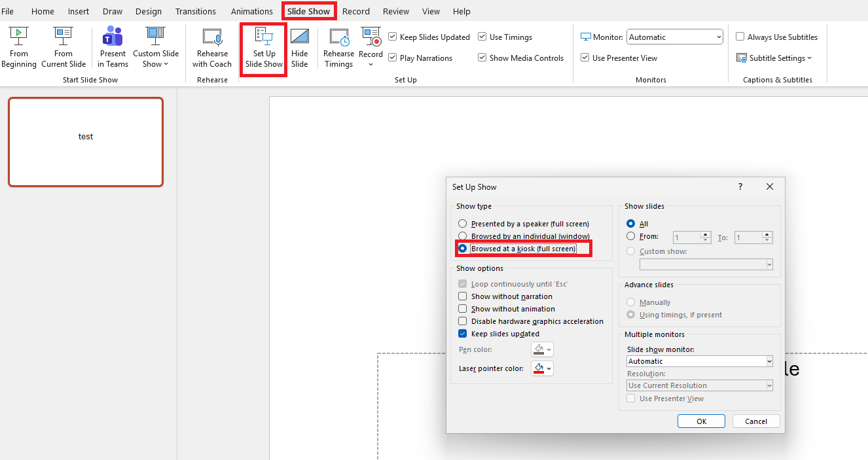Screen dimensions: 868x460
Task: Open Rehearse with Coach
Action: pos(212,46)
